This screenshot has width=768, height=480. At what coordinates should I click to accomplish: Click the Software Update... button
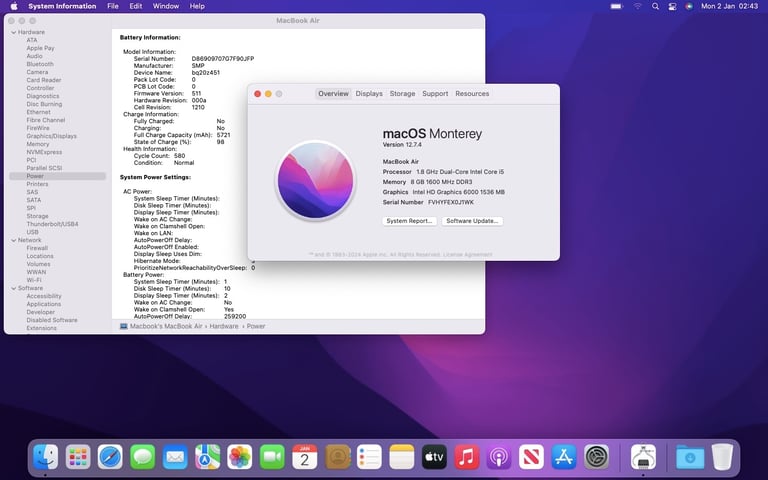(x=472, y=221)
